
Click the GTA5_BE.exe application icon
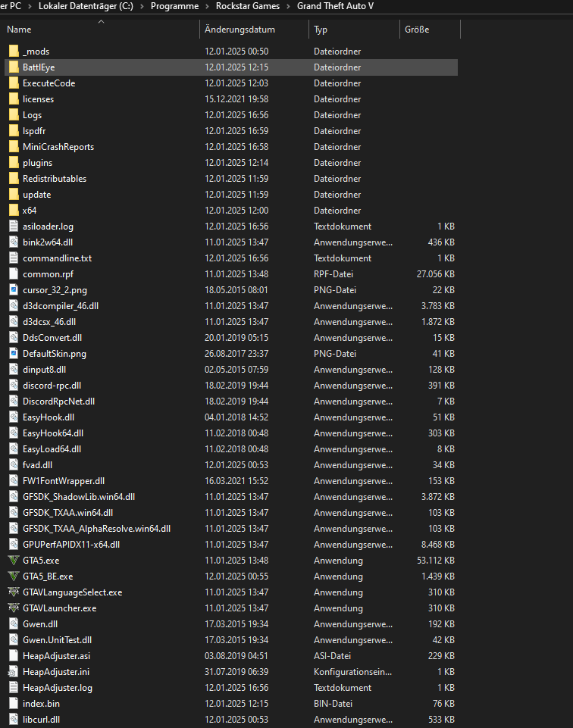14,576
